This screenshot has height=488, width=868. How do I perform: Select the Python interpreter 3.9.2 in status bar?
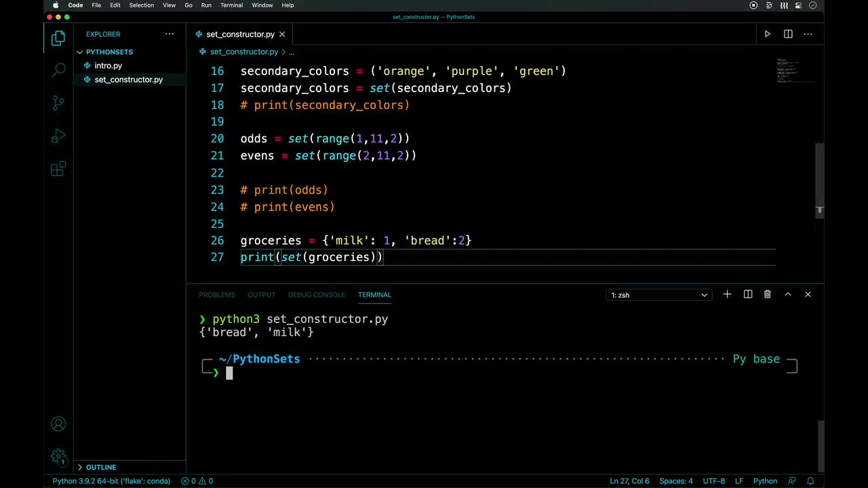[x=111, y=481]
